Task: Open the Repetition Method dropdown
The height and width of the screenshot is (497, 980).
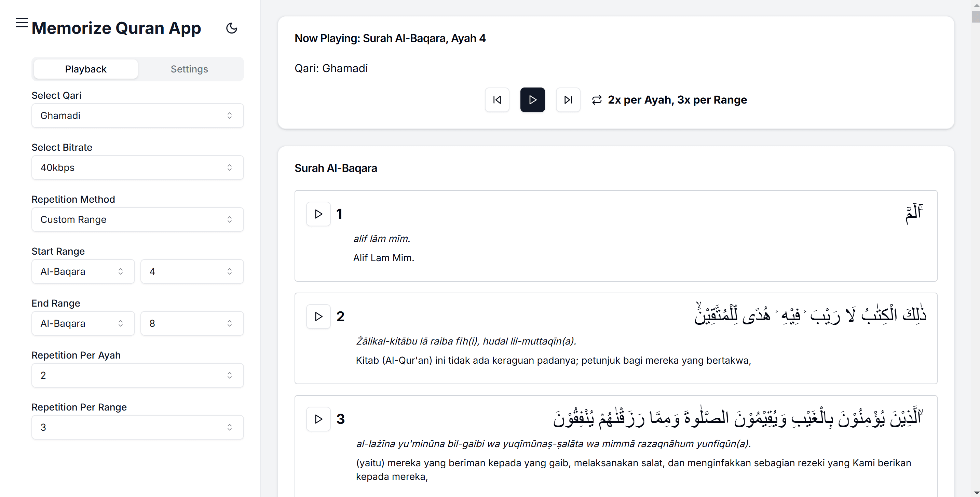Action: click(x=137, y=219)
